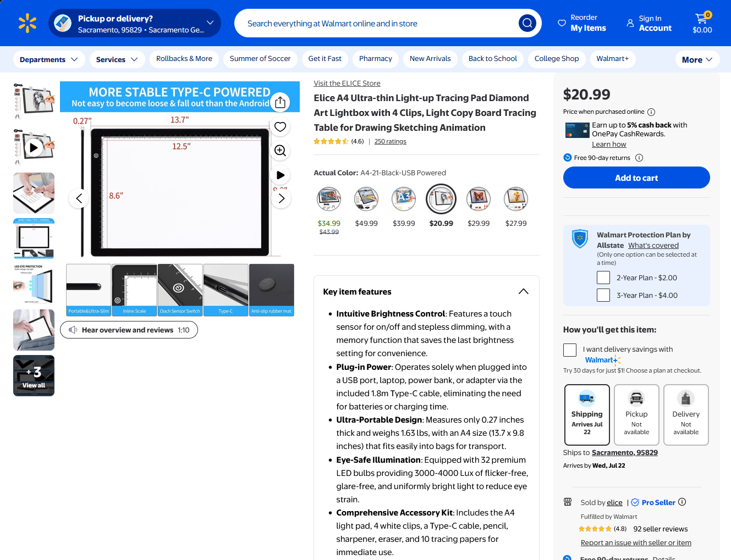Add item to favorites heart icon
731x560 pixels.
point(281,127)
